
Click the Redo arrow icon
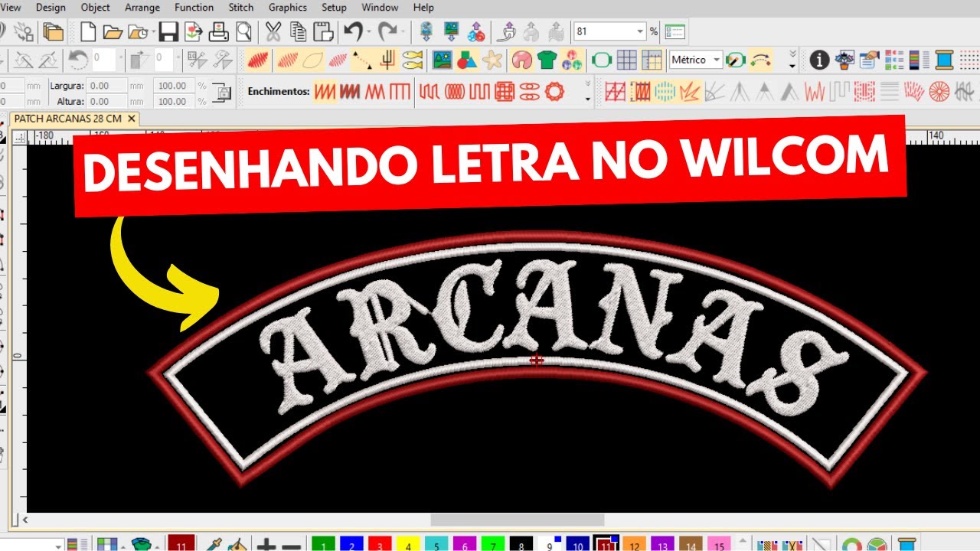pyautogui.click(x=387, y=32)
